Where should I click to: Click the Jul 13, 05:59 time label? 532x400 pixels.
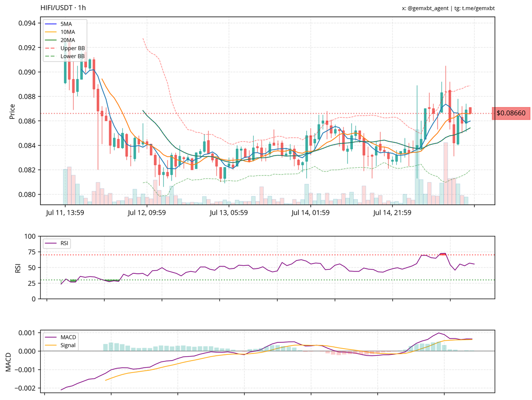tap(229, 213)
